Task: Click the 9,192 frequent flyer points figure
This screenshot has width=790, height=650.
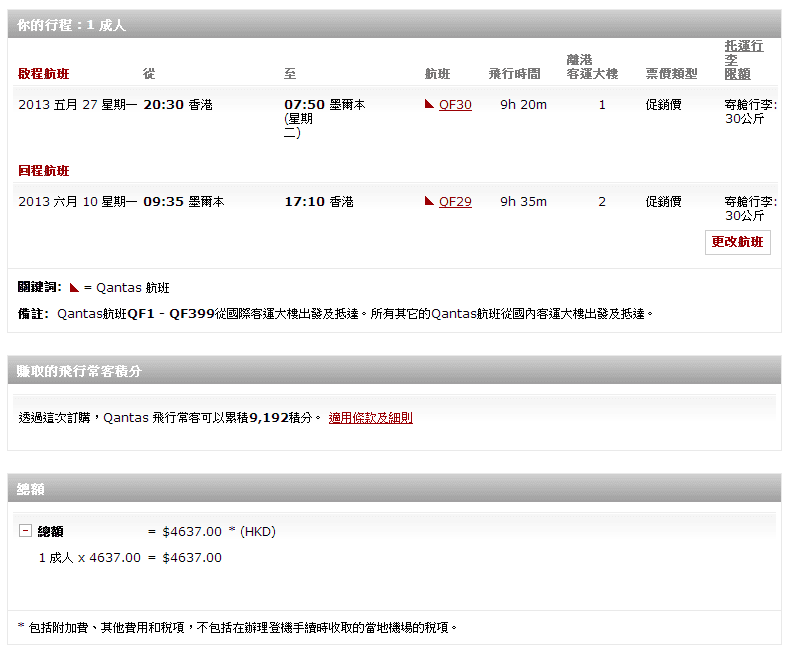Action: 271,418
